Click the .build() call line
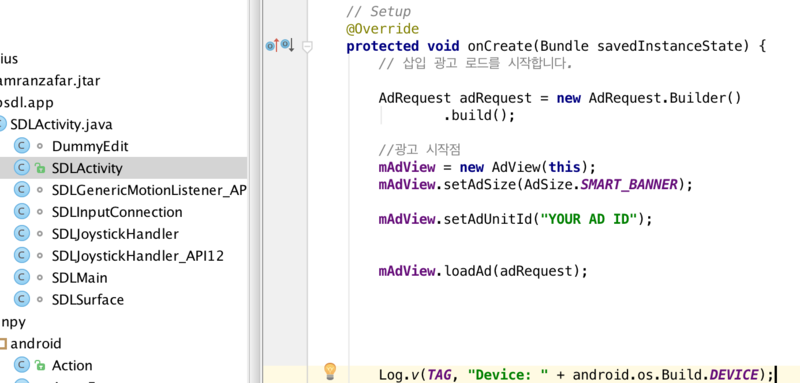 tap(479, 115)
